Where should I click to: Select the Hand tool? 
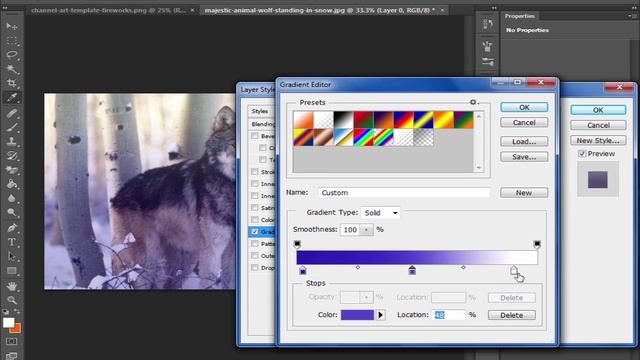(x=11, y=286)
